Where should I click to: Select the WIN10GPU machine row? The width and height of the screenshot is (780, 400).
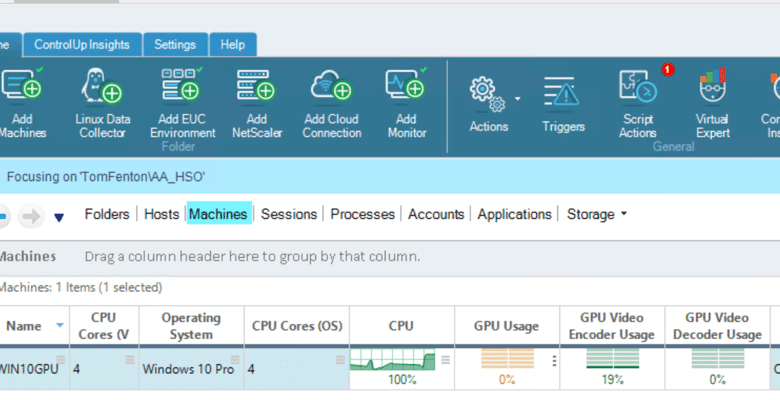click(x=385, y=369)
